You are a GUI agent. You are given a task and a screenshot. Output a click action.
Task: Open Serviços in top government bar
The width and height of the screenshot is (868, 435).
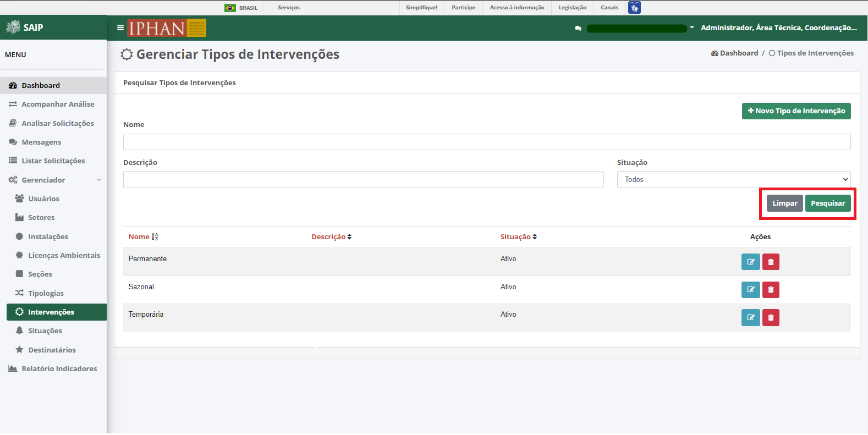point(289,8)
